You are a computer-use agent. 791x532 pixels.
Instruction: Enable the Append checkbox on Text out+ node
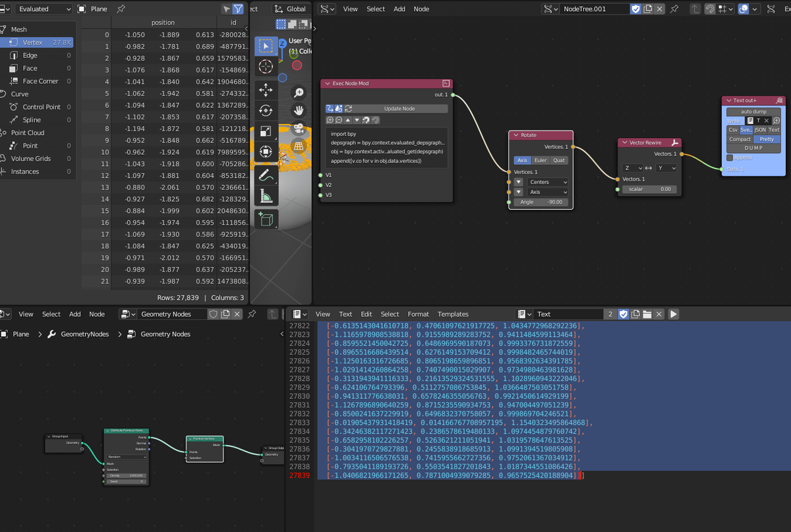tap(729, 158)
